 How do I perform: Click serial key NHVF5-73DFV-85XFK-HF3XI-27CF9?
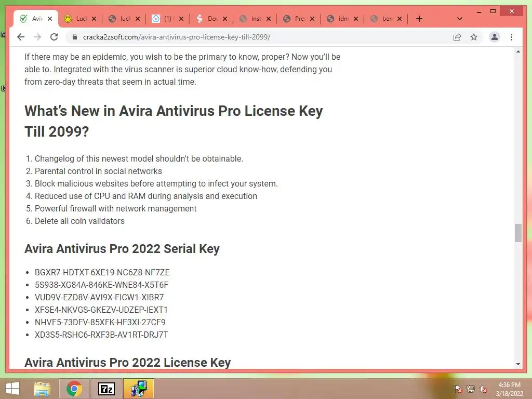click(x=100, y=322)
